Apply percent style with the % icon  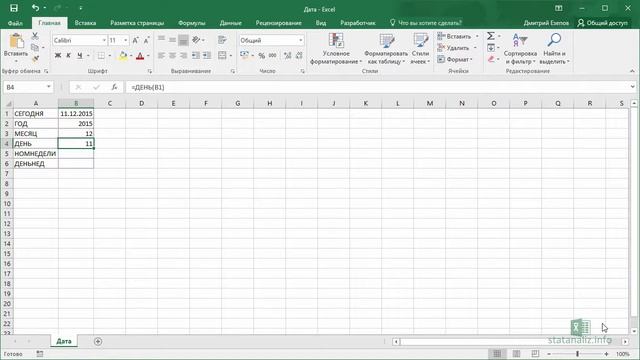tap(262, 56)
